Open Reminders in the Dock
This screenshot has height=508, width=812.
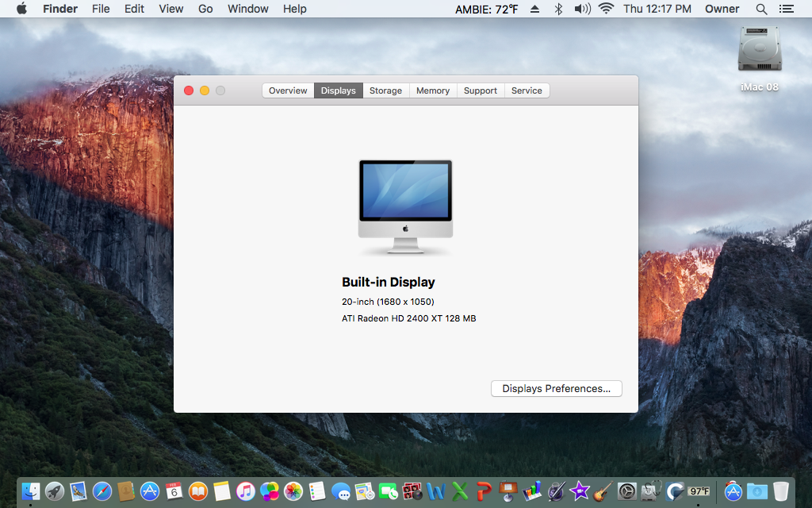click(x=317, y=491)
